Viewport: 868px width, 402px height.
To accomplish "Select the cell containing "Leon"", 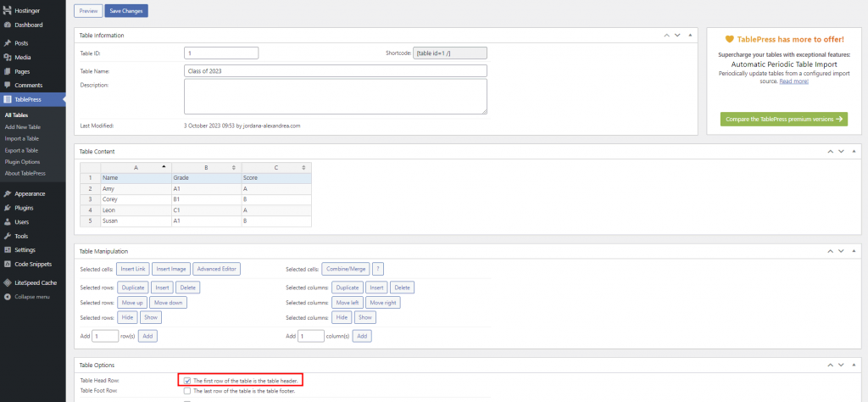I will [136, 210].
